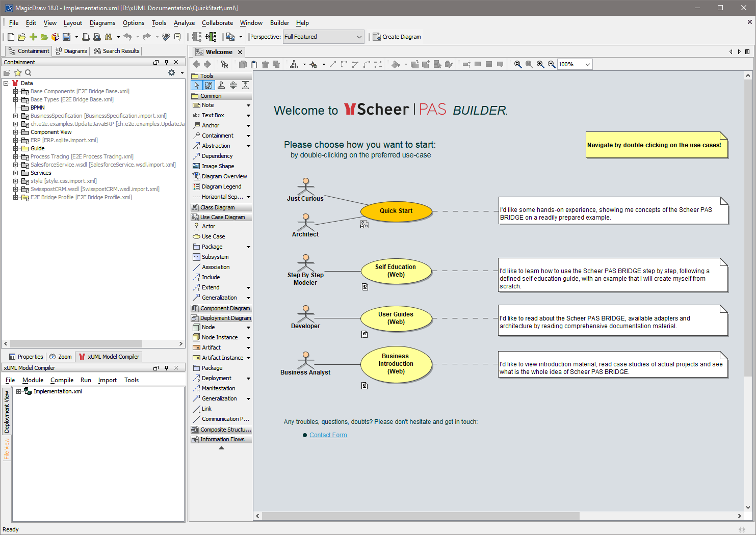Open the 100% zoom level dropdown

[588, 64]
